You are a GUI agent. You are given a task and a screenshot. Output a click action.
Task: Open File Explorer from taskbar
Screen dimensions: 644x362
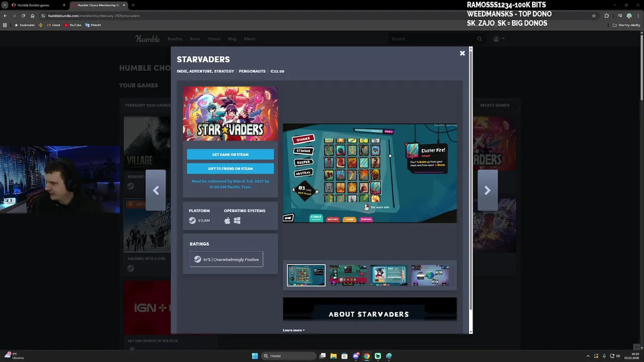click(334, 356)
